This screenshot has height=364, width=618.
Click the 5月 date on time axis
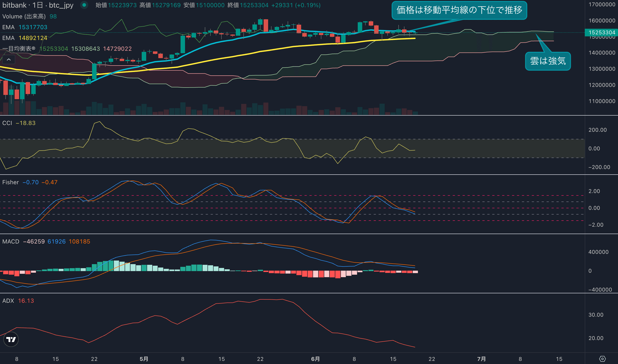click(144, 359)
